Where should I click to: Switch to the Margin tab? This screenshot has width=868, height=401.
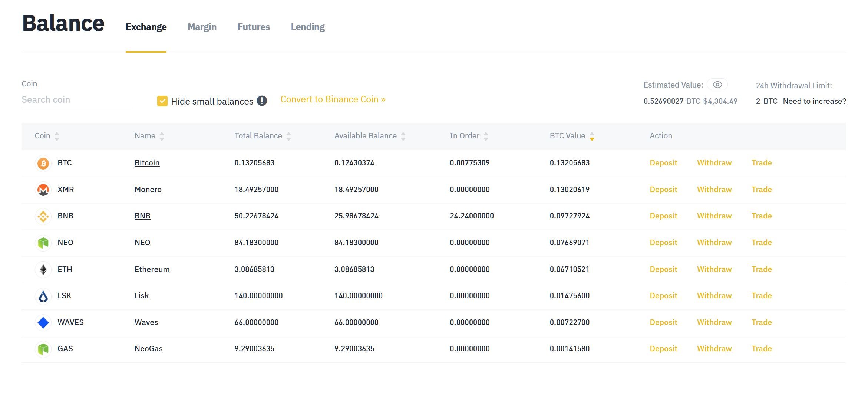point(202,27)
